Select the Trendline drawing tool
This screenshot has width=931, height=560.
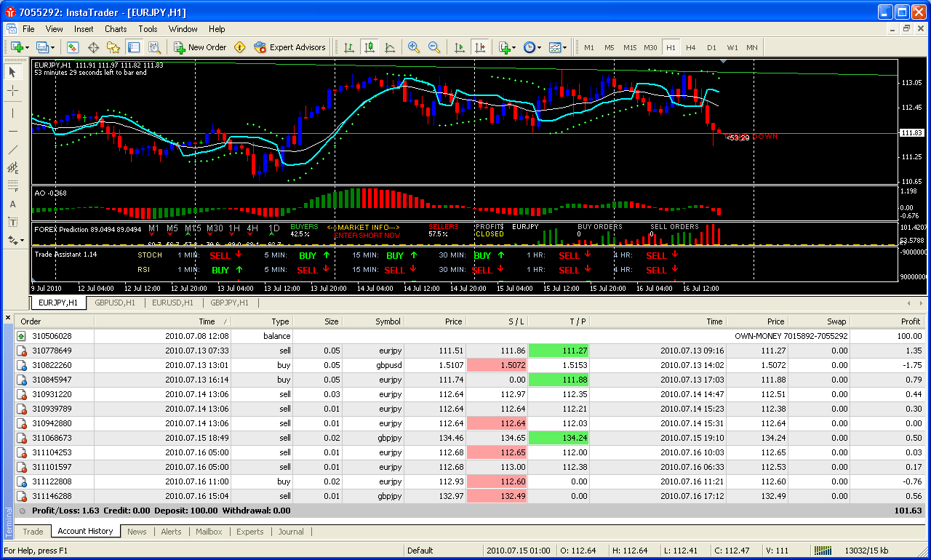[x=13, y=150]
